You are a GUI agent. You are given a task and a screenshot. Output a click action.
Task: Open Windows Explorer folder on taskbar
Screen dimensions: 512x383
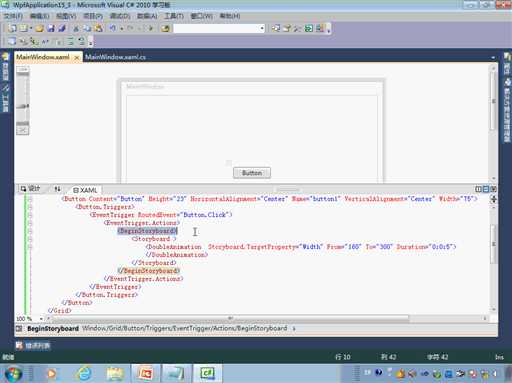[115, 373]
